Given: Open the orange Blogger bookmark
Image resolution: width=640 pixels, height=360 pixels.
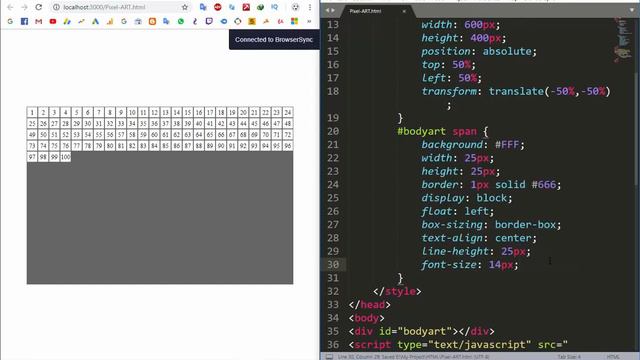Looking at the screenshot, I should tap(152, 21).
